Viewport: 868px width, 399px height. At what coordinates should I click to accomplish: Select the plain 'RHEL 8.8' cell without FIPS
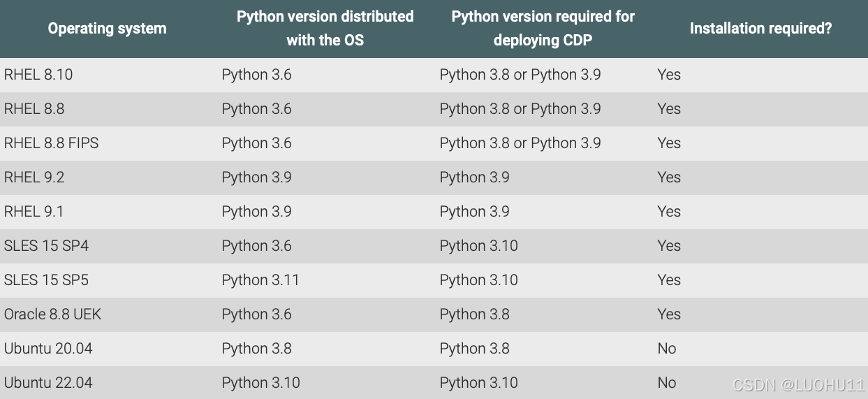pyautogui.click(x=34, y=109)
